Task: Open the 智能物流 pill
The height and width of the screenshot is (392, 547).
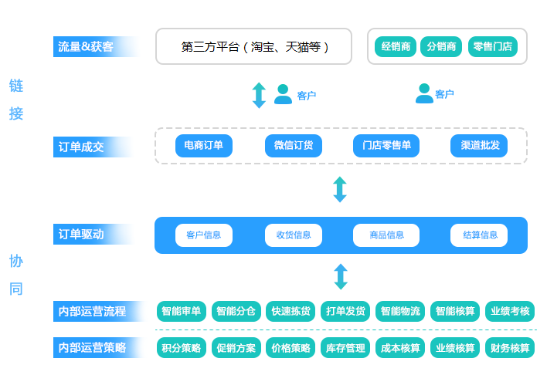Action: click(x=400, y=311)
